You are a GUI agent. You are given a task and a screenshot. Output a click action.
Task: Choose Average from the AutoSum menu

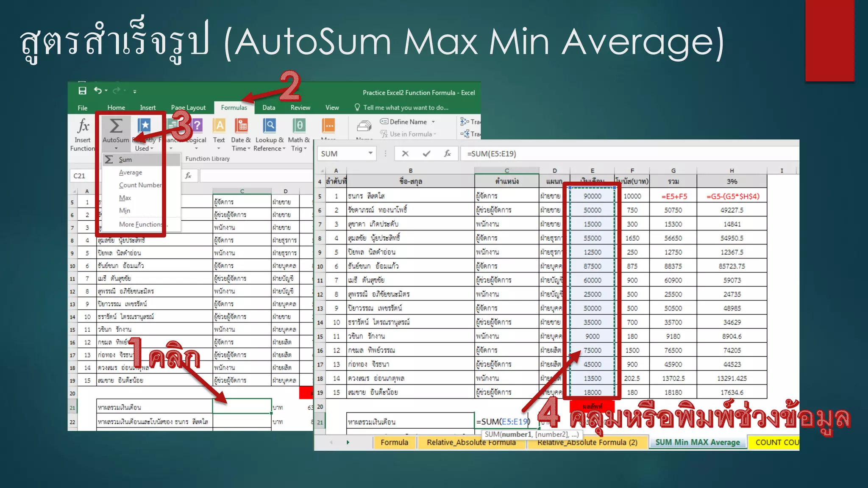(142, 172)
